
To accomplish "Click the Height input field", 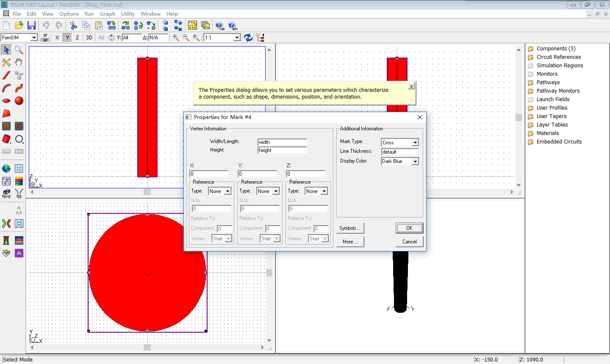I will (282, 150).
